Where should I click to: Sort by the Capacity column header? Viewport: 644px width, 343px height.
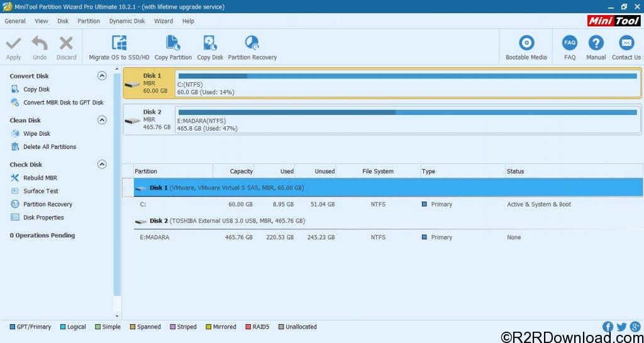(x=233, y=171)
